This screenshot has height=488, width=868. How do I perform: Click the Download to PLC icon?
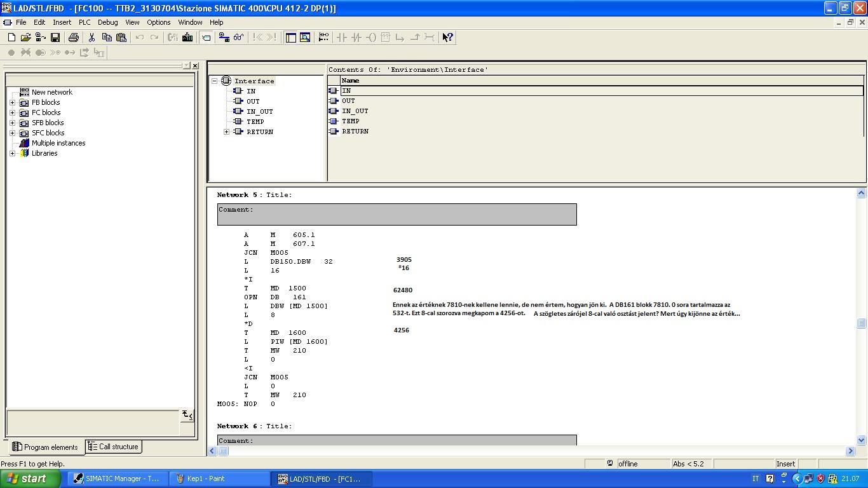pyautogui.click(x=187, y=37)
